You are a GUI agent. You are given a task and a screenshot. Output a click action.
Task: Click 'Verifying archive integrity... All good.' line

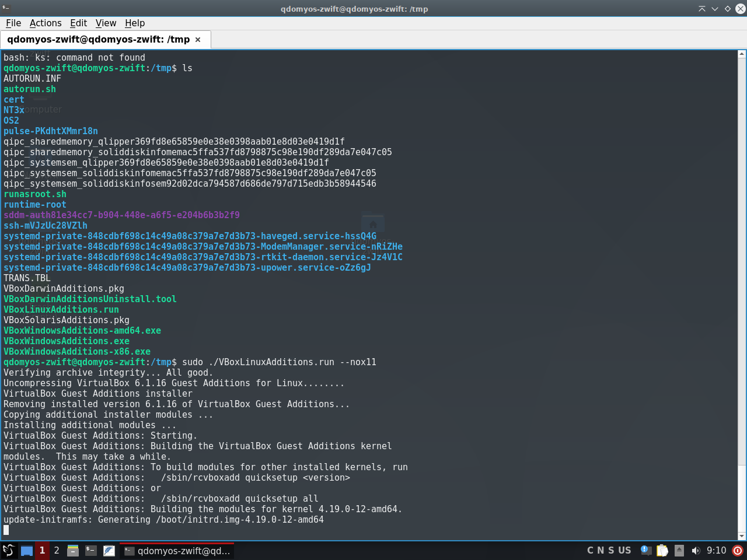pos(109,372)
